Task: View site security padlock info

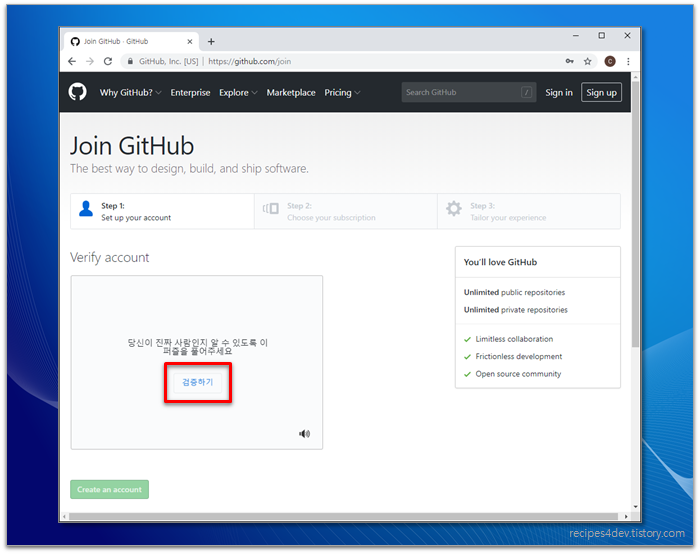Action: pos(130,61)
